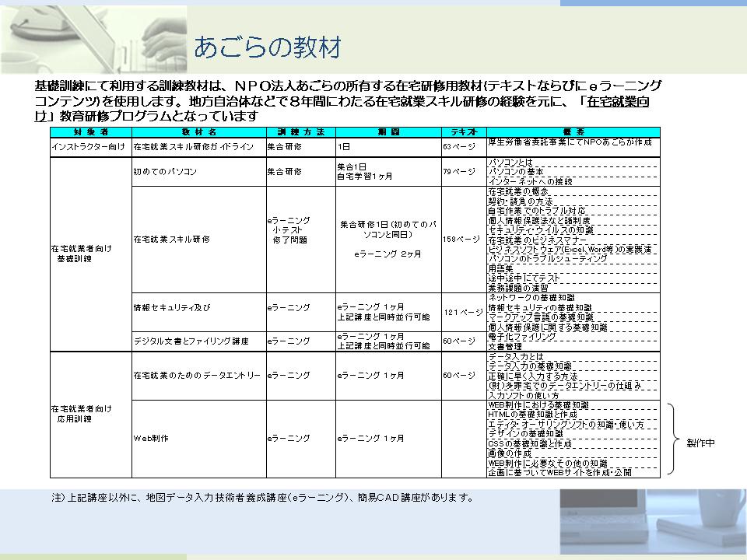Select HTMLの基礎知識と作成 line
The height and width of the screenshot is (560, 747).
532,415
